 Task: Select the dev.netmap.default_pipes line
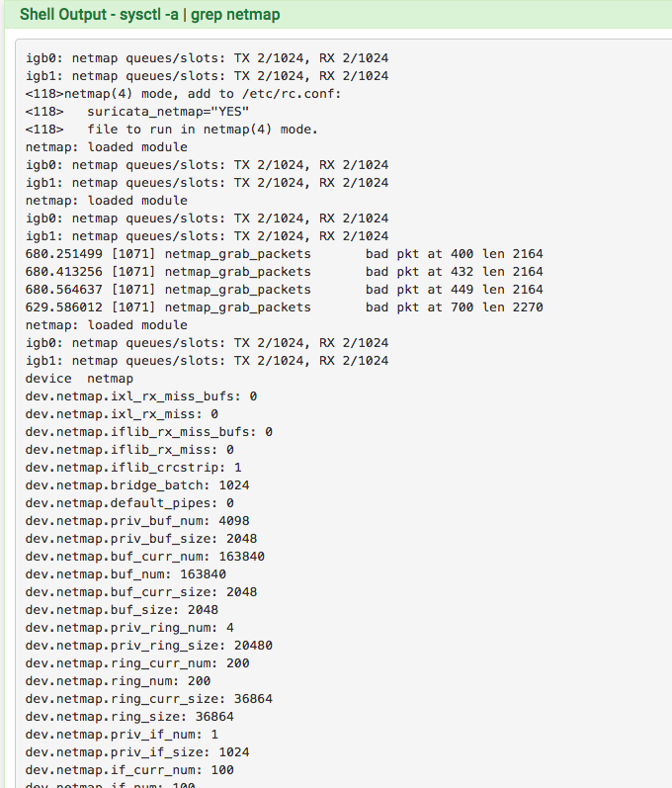129,503
